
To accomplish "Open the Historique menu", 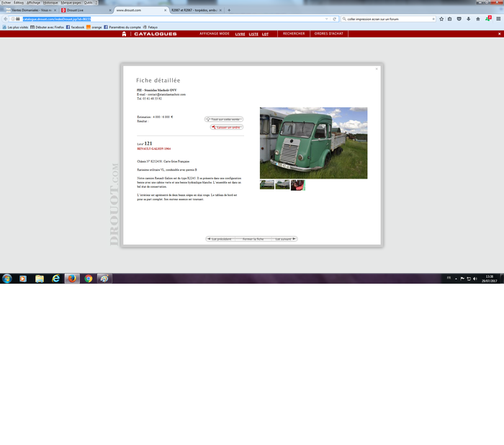I will coord(50,3).
